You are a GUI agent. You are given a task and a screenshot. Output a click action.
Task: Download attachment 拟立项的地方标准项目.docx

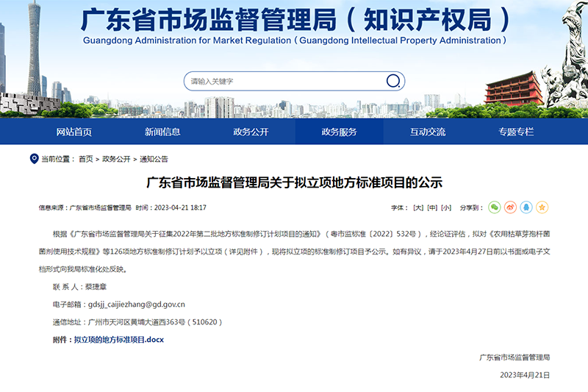(x=118, y=340)
